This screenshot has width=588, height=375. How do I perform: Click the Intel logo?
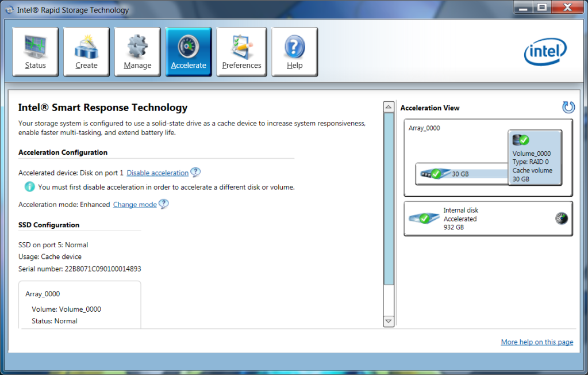pos(545,52)
